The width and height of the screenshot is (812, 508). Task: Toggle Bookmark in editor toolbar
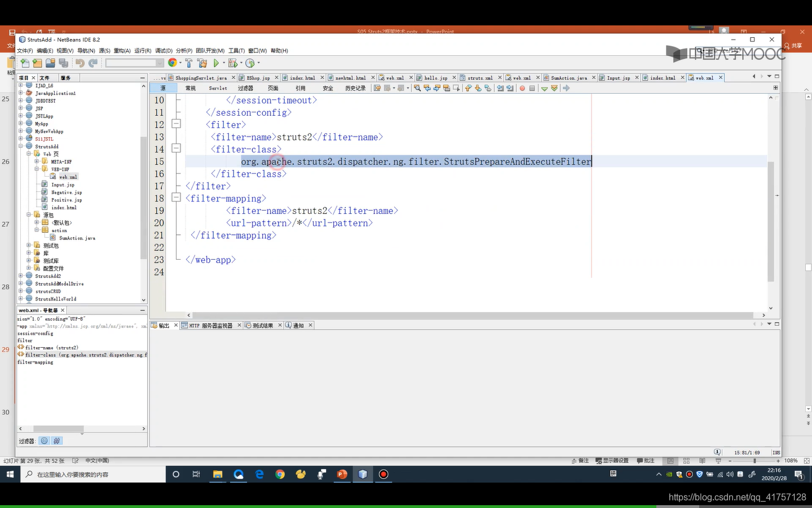488,88
